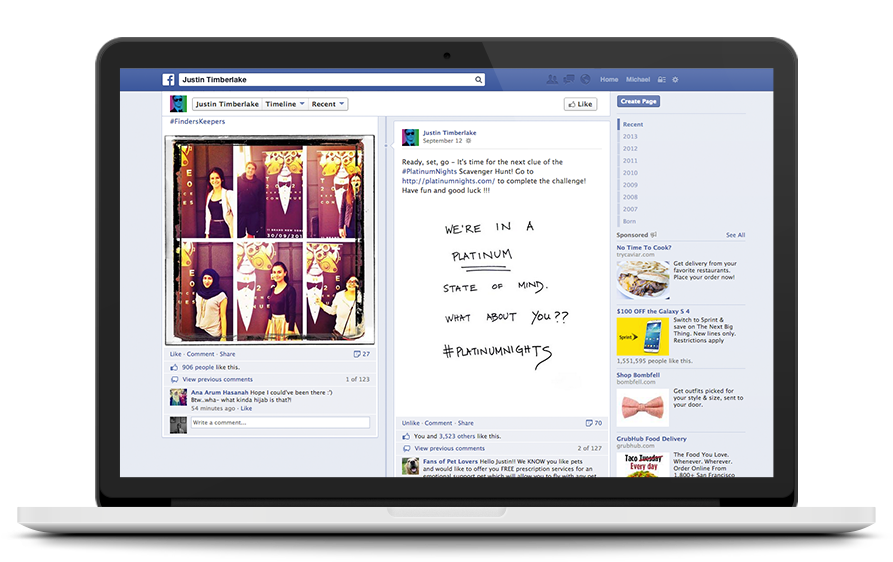Image resolution: width=893 pixels, height=562 pixels.
Task: Open GrubHub Food Delivery ad title
Action: [652, 439]
